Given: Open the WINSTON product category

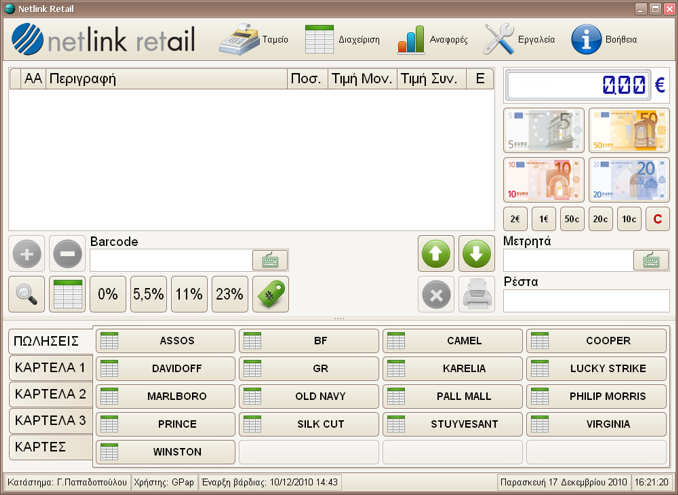Looking at the screenshot, I should (165, 452).
